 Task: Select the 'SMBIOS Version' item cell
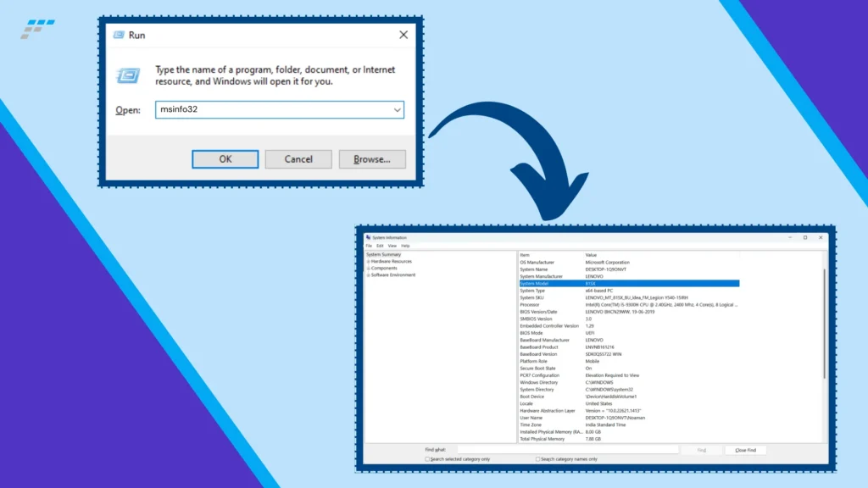pos(536,319)
